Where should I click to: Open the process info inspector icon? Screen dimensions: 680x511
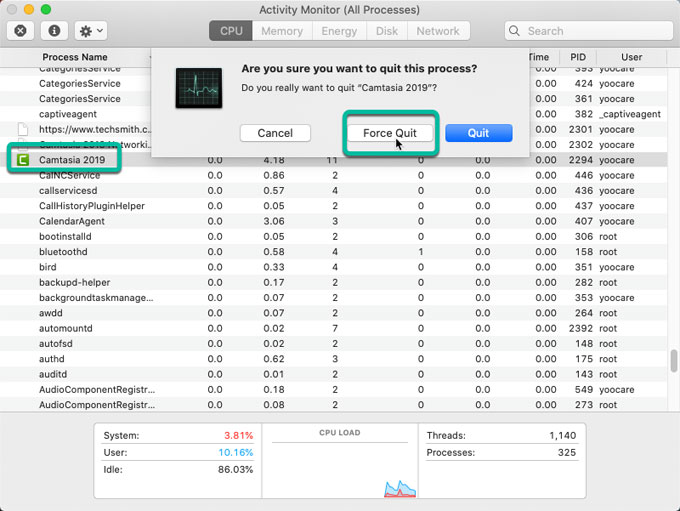coord(54,31)
